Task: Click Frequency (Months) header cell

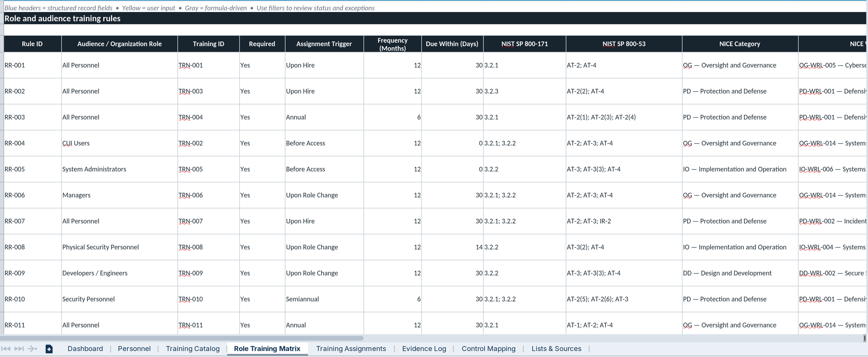Action: (393, 44)
